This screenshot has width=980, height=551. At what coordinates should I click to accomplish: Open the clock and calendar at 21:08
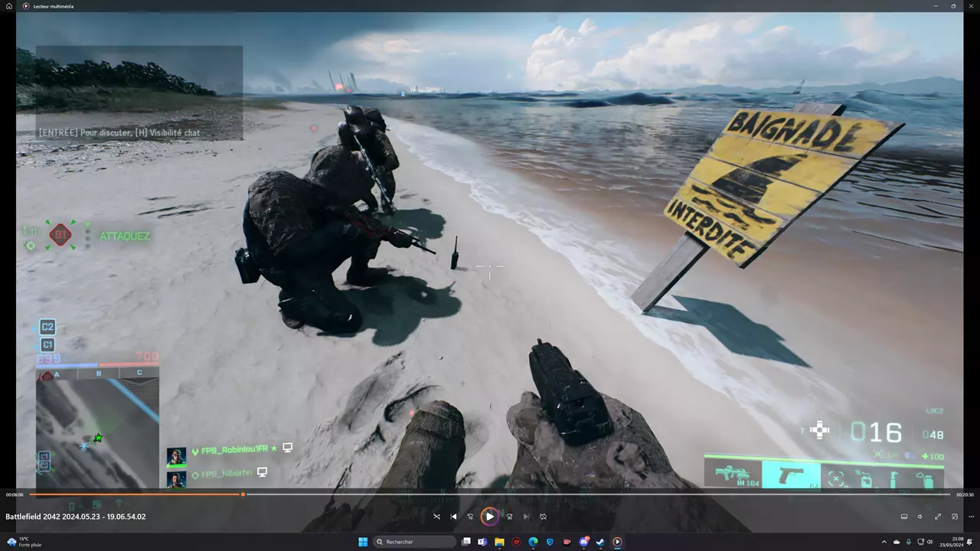click(x=952, y=542)
